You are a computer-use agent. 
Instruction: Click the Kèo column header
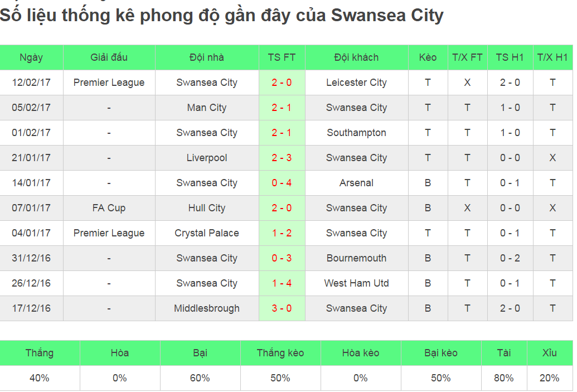(428, 57)
